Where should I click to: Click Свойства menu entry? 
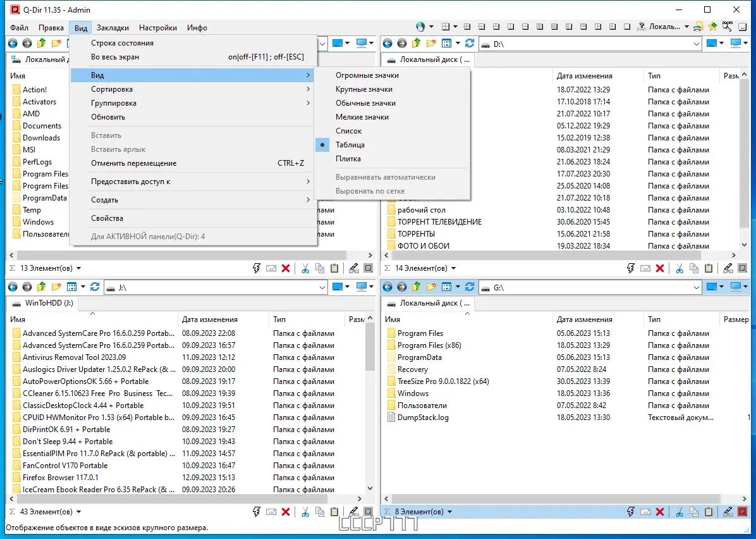click(x=193, y=218)
